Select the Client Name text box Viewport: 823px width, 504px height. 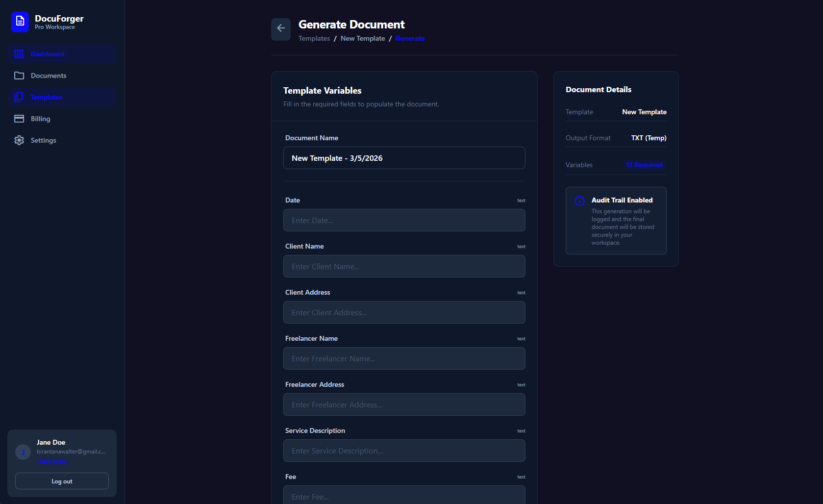(404, 266)
